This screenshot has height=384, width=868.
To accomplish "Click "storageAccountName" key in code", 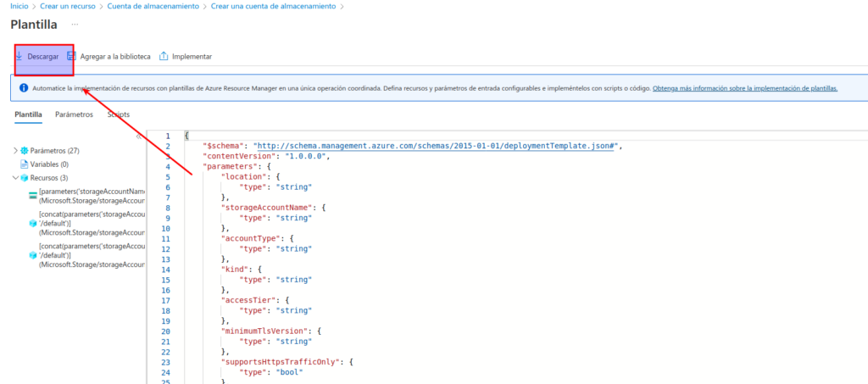I will pyautogui.click(x=266, y=208).
